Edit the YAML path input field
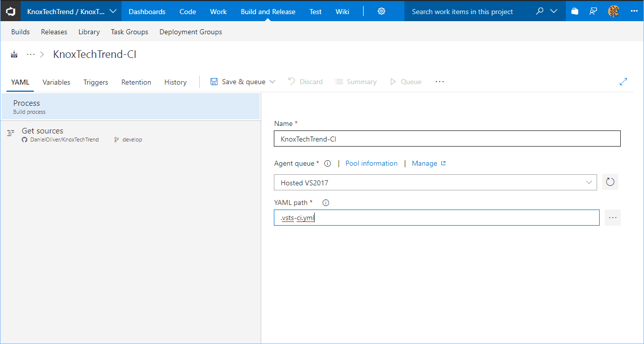 point(437,218)
